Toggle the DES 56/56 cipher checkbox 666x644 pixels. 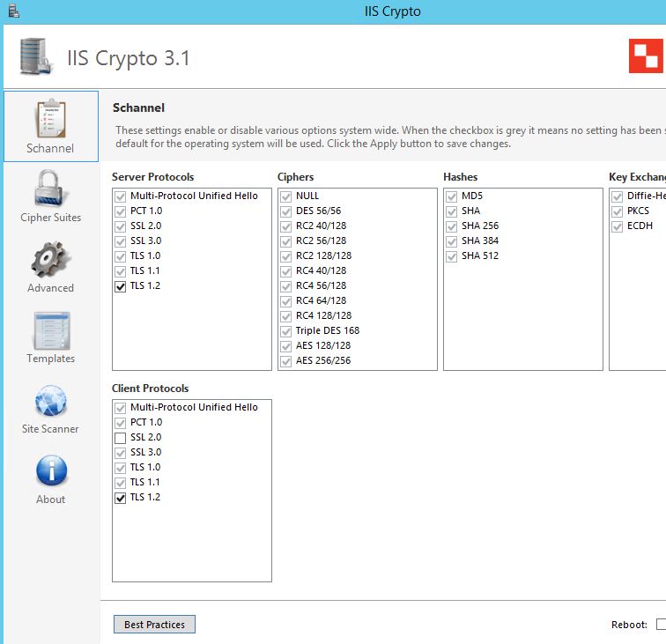click(285, 211)
